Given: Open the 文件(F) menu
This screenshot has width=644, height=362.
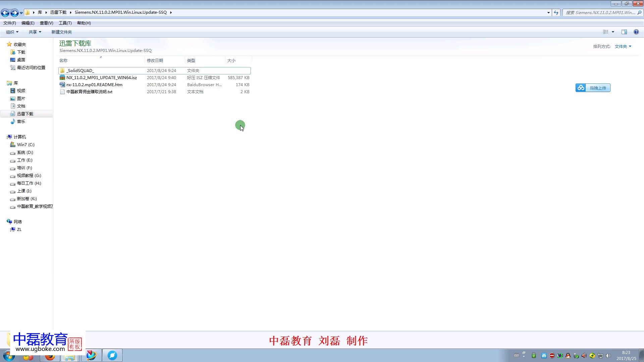Looking at the screenshot, I should (10, 23).
